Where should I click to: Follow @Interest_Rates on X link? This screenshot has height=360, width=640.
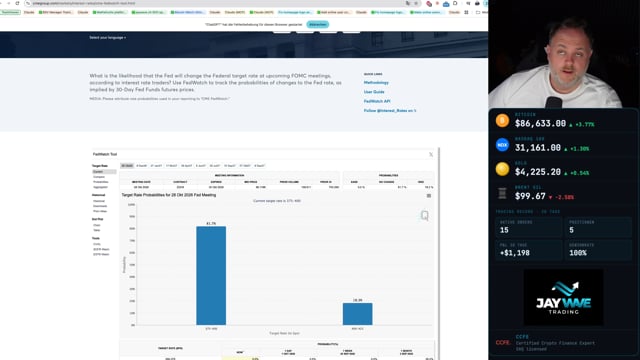pyautogui.click(x=390, y=111)
